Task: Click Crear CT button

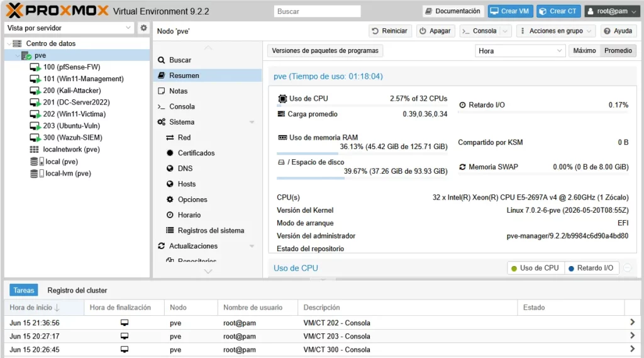Action: [x=558, y=11]
